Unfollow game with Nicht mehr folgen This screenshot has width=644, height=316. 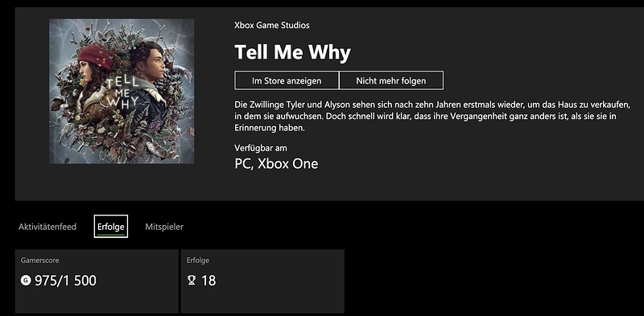pos(391,80)
